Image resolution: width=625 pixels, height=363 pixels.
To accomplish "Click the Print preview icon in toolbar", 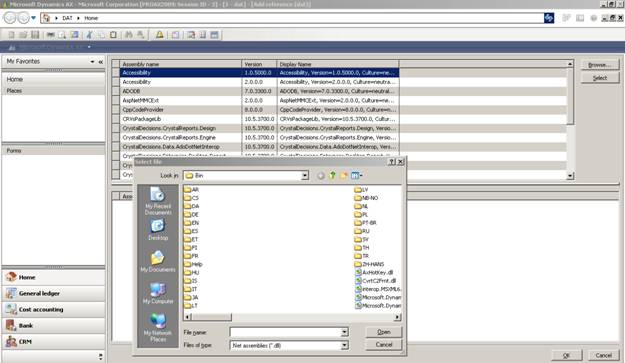I will click(62, 35).
